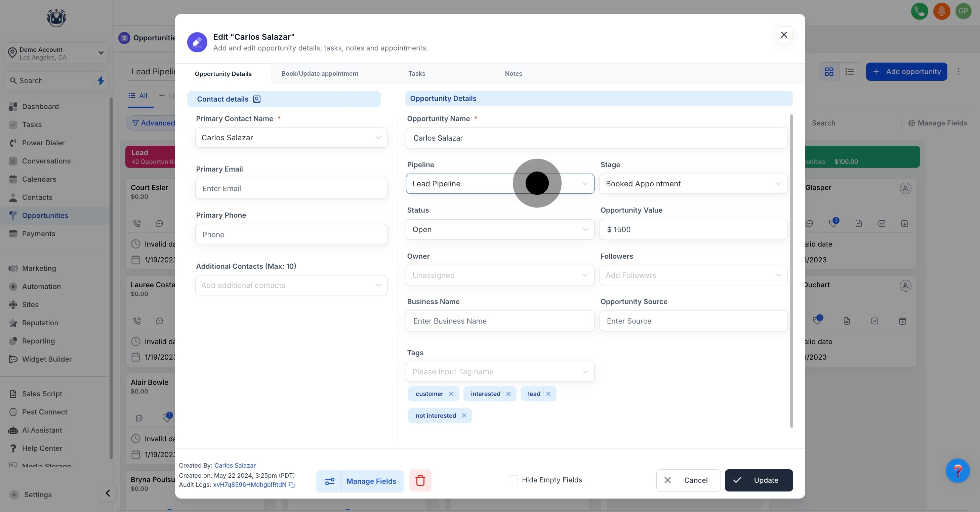
Task: Select the Conversations sidebar icon
Action: pos(13,161)
